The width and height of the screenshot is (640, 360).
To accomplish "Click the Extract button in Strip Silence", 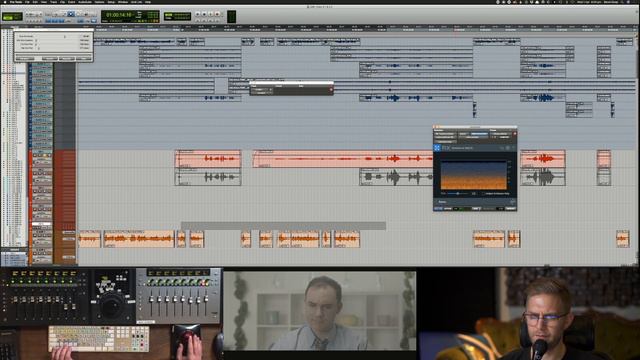I will [x=49, y=59].
